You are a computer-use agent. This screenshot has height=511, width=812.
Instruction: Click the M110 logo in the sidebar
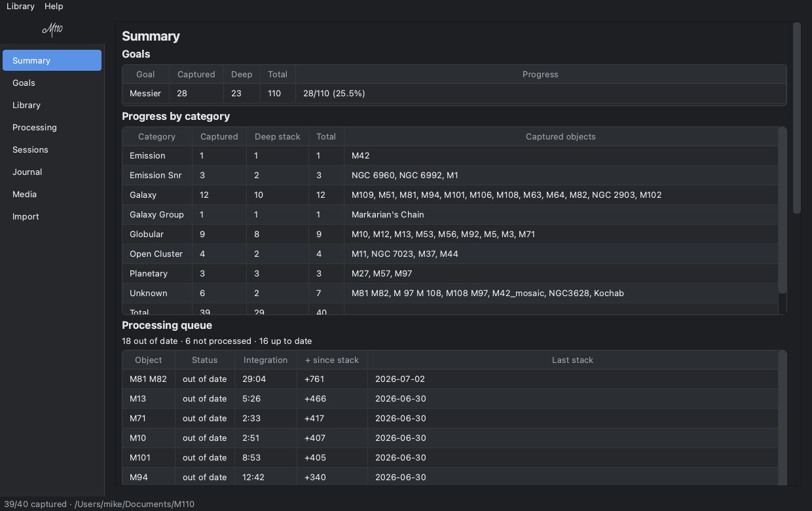click(x=52, y=29)
